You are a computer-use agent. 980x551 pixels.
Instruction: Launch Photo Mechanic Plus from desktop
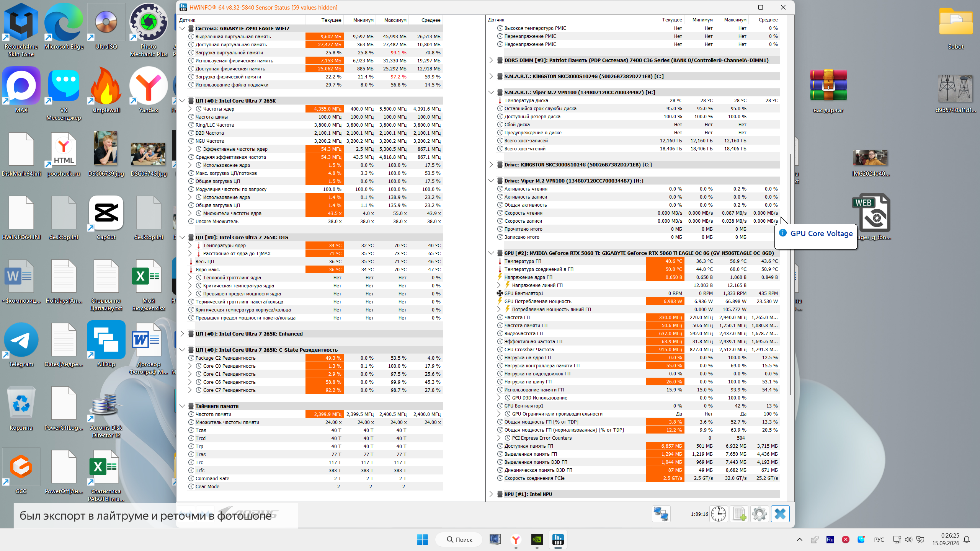149,30
